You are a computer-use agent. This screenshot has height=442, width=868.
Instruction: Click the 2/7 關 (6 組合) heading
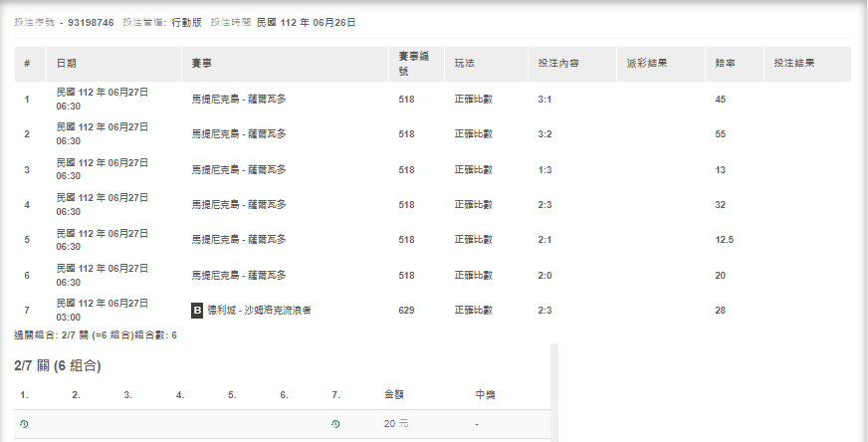[58, 365]
